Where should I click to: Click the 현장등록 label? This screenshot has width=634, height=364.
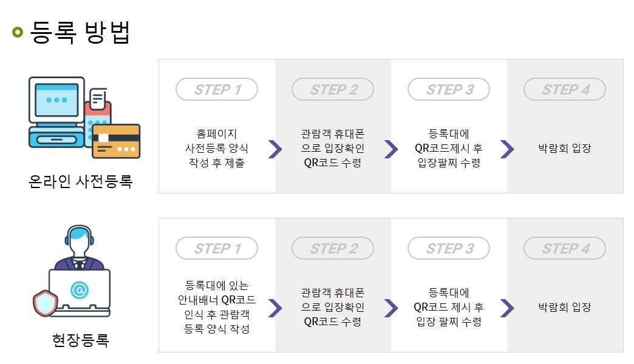[x=80, y=340]
